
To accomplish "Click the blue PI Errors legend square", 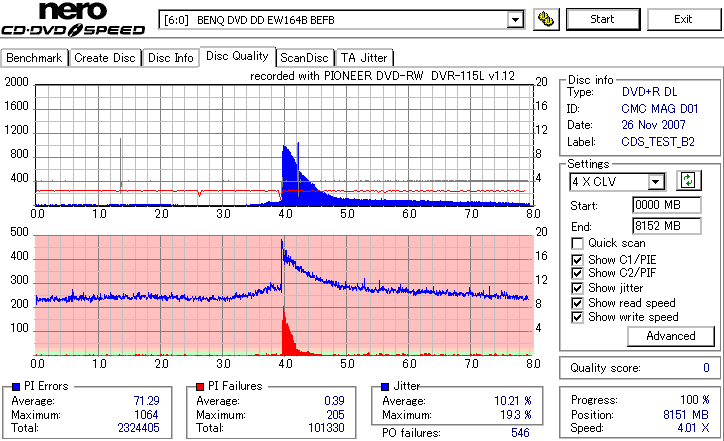I will (x=16, y=387).
